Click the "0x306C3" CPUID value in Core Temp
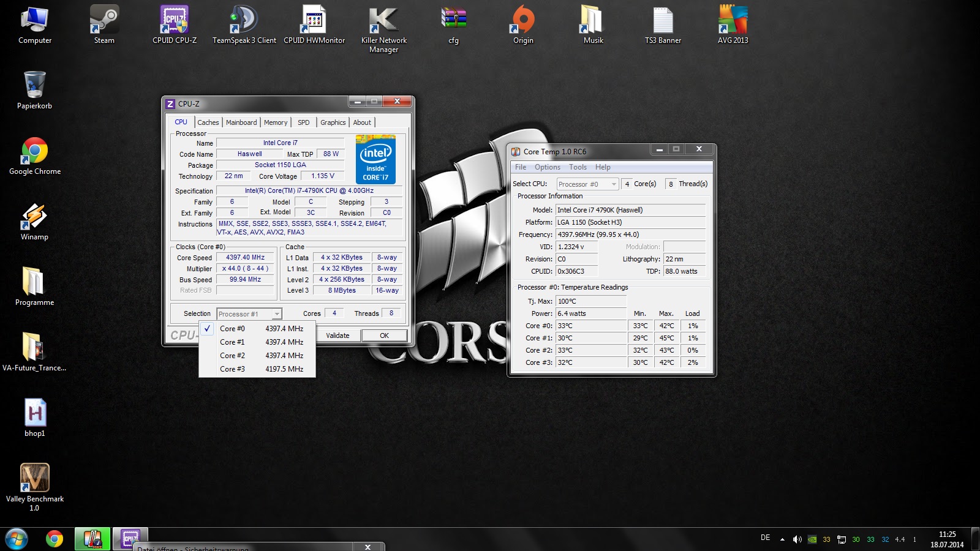The image size is (980, 551). [x=577, y=271]
